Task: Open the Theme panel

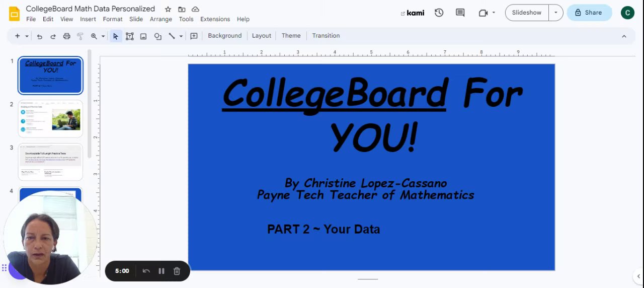Action: (291, 36)
